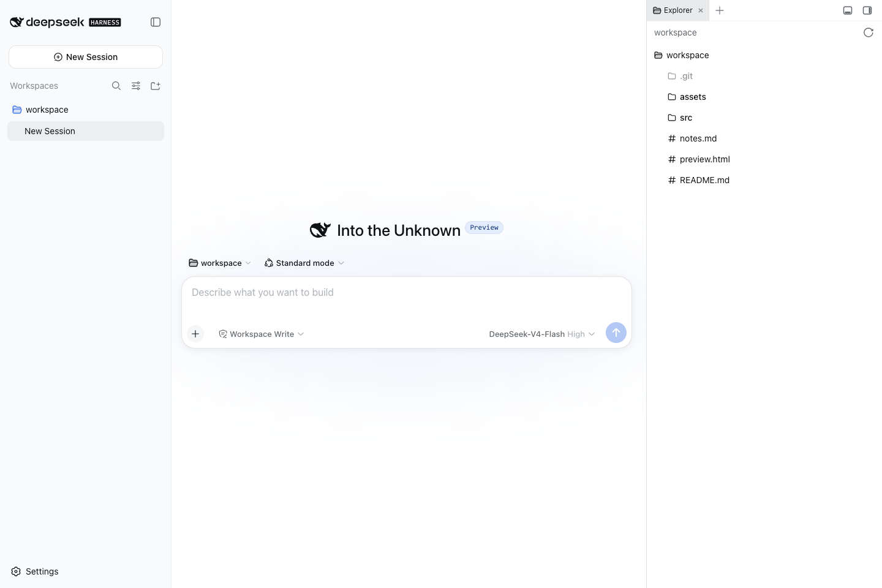882x588 pixels.
Task: Open the DeepSeek-V4-Flash model dropdown
Action: pos(542,334)
